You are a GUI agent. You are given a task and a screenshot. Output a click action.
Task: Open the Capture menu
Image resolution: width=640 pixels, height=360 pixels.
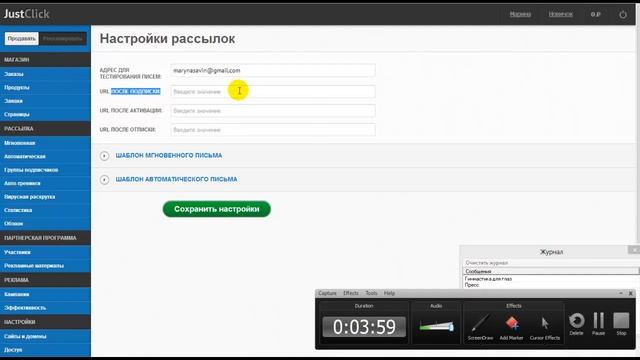327,293
